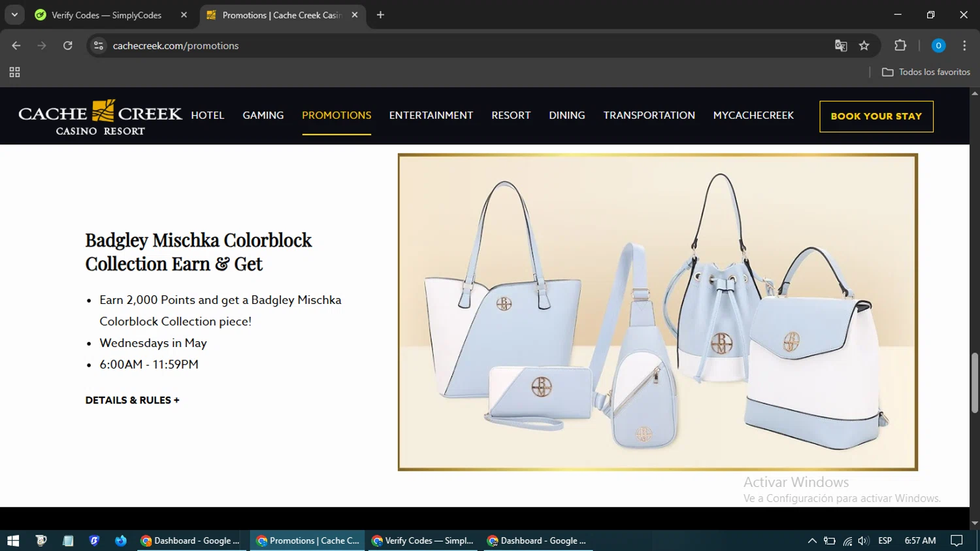Open the MYCACHECREEK menu
This screenshot has width=980, height=551.
pyautogui.click(x=753, y=116)
